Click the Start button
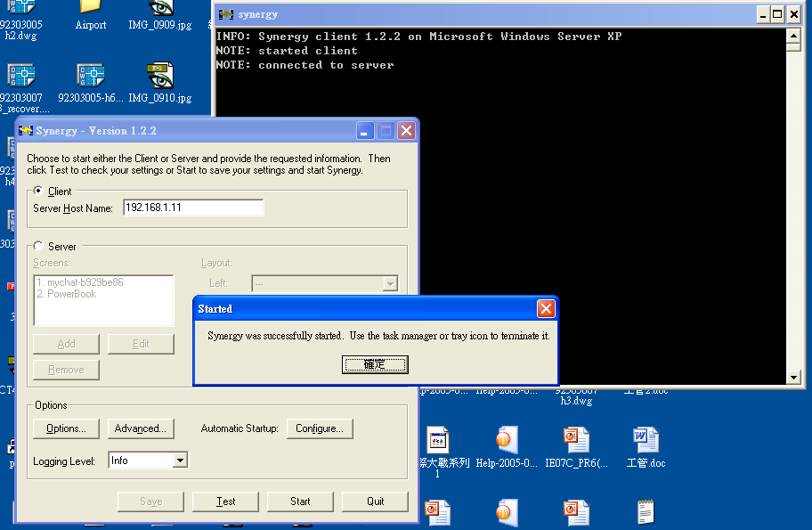The image size is (812, 530). pyautogui.click(x=300, y=501)
